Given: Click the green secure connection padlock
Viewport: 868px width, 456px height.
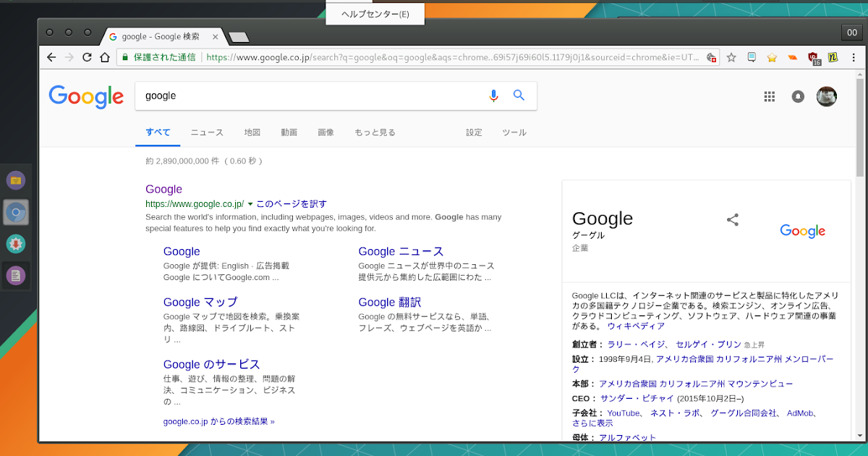Looking at the screenshot, I should 125,57.
